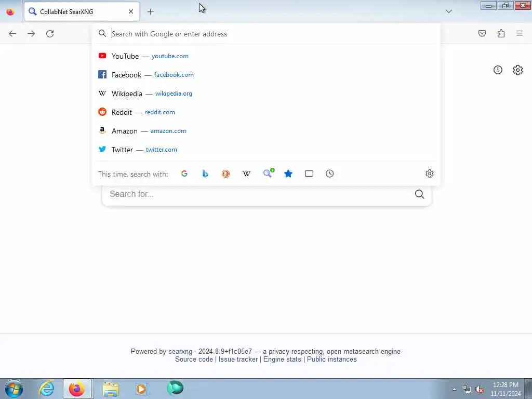This screenshot has height=399, width=532.
Task: Search this time with Bing
Action: pyautogui.click(x=205, y=174)
